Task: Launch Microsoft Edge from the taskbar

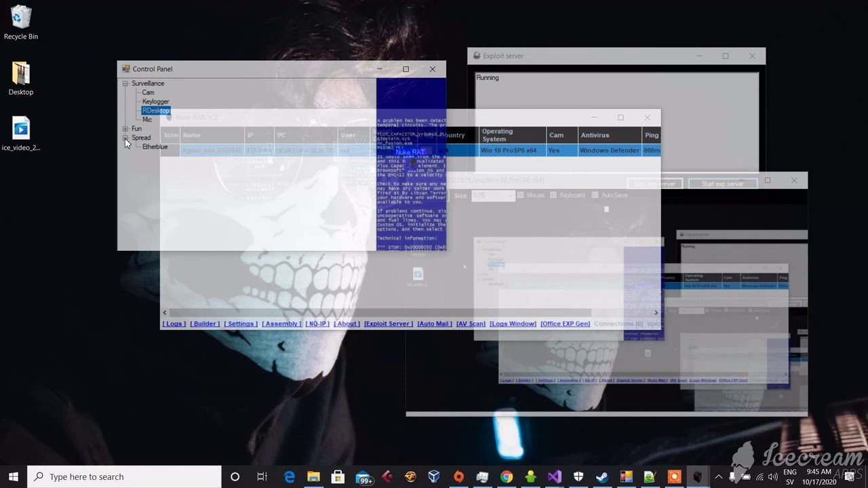Action: [x=290, y=476]
